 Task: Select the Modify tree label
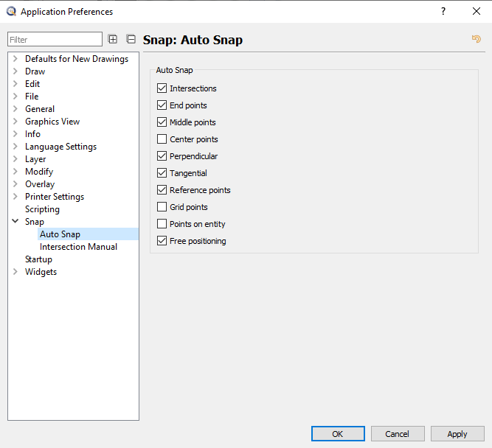click(39, 172)
